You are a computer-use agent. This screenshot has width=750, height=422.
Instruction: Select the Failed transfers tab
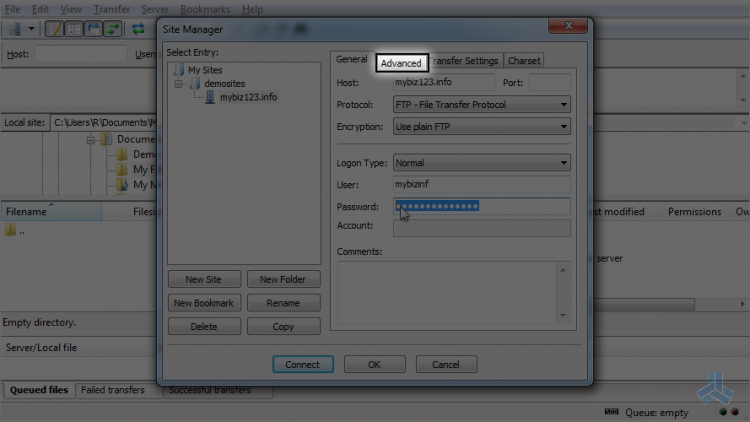(x=113, y=390)
